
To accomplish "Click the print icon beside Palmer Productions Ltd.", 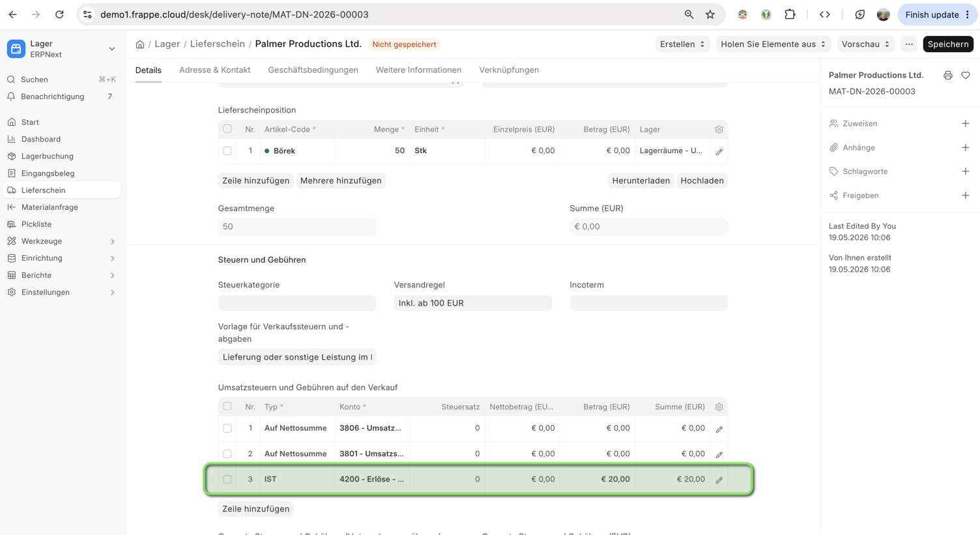I will click(948, 76).
